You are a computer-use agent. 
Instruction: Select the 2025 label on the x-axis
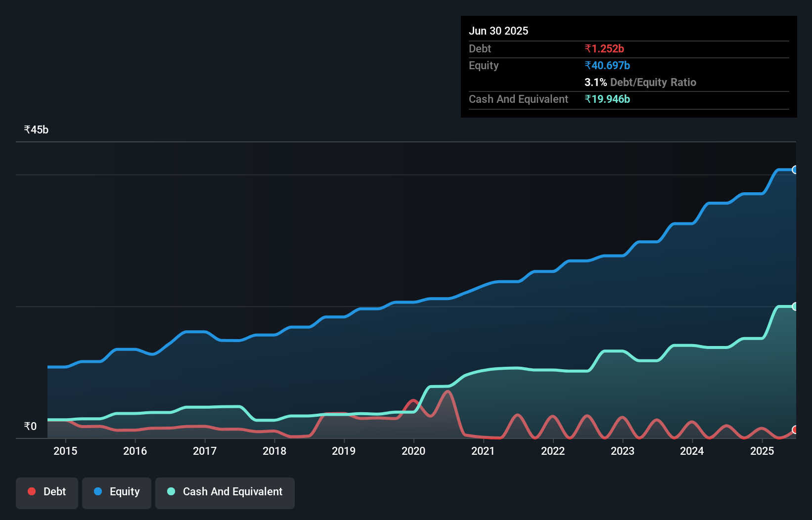762,451
